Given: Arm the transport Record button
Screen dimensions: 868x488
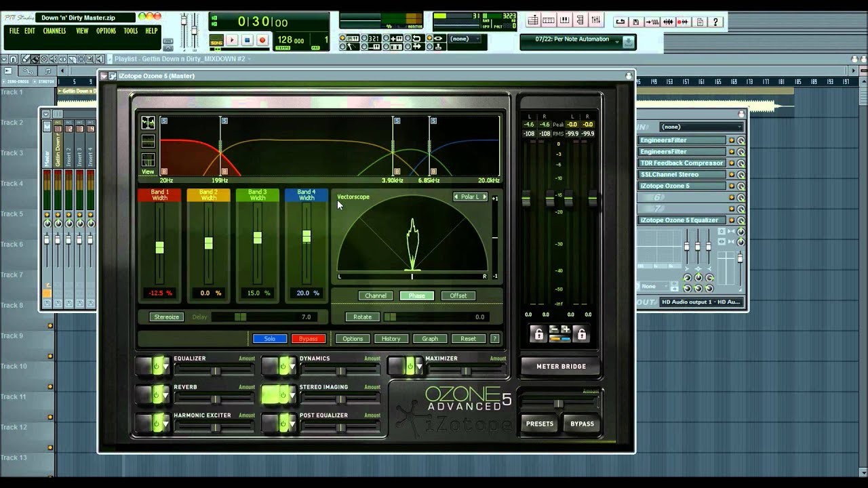Looking at the screenshot, I should (x=262, y=40).
